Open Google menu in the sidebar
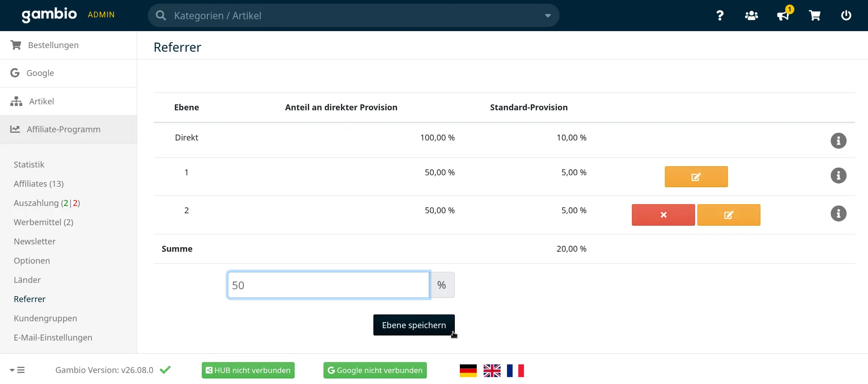This screenshot has height=384, width=868. 69,73
